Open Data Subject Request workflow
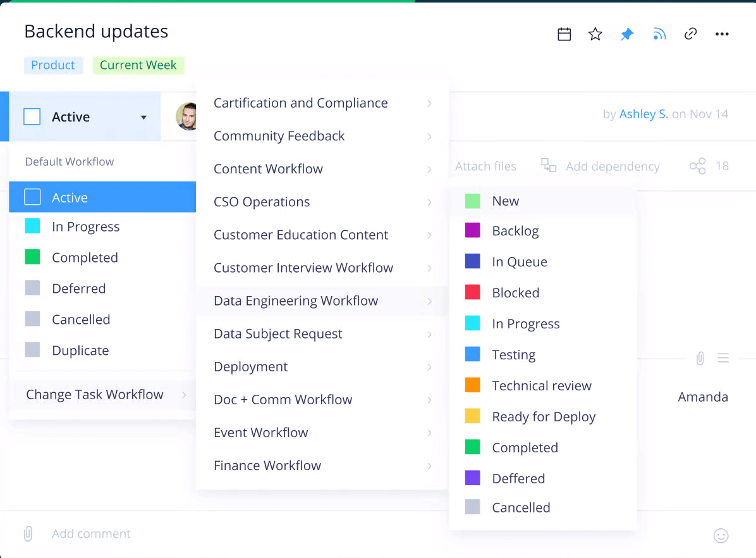Screen dimensions: 756x558 [322, 334]
